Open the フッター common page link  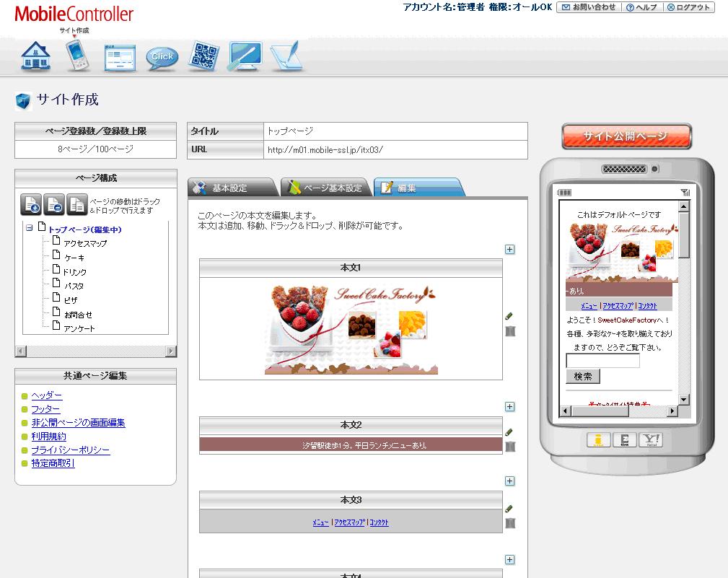pos(45,409)
